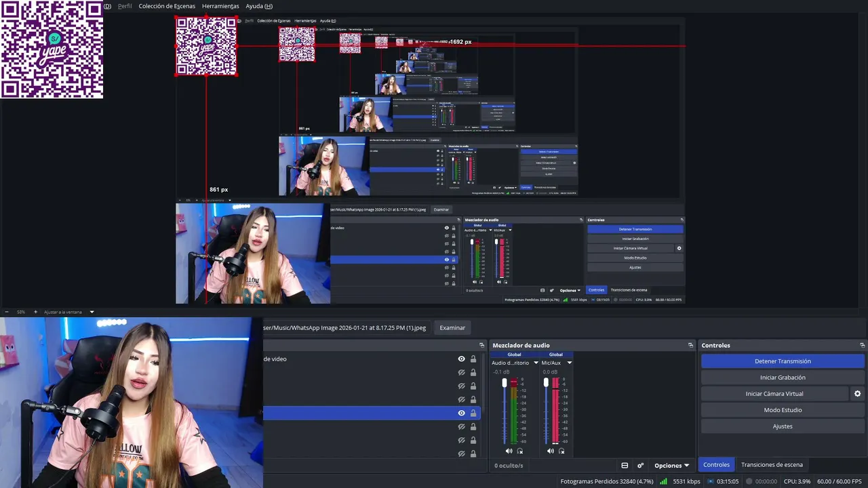The width and height of the screenshot is (868, 488).
Task: Click the CPU: 3.9% status entry
Action: 797,481
